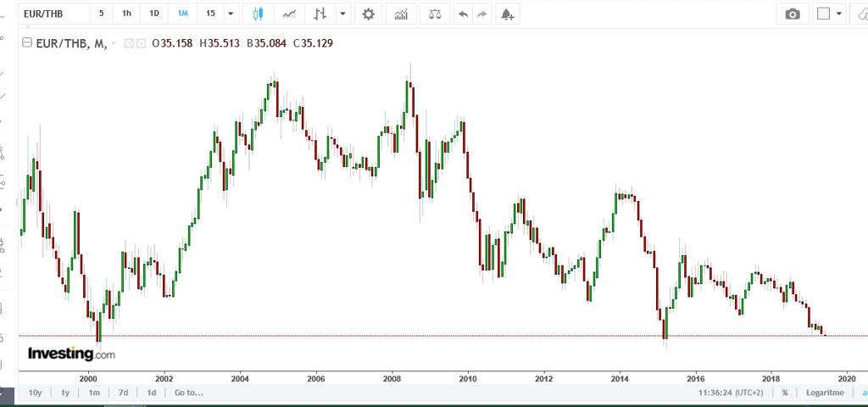This screenshot has width=868, height=407.
Task: Expand the layout selector dropdown
Action: 839,14
